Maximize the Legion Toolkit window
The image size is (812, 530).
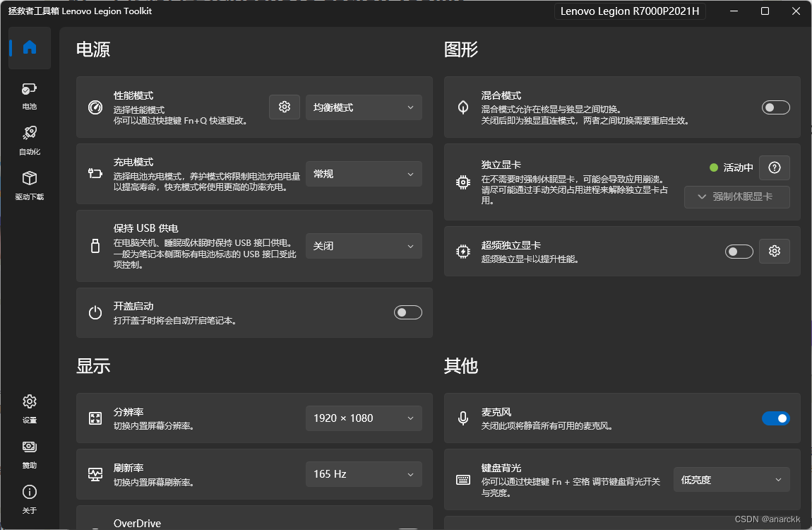click(x=765, y=11)
